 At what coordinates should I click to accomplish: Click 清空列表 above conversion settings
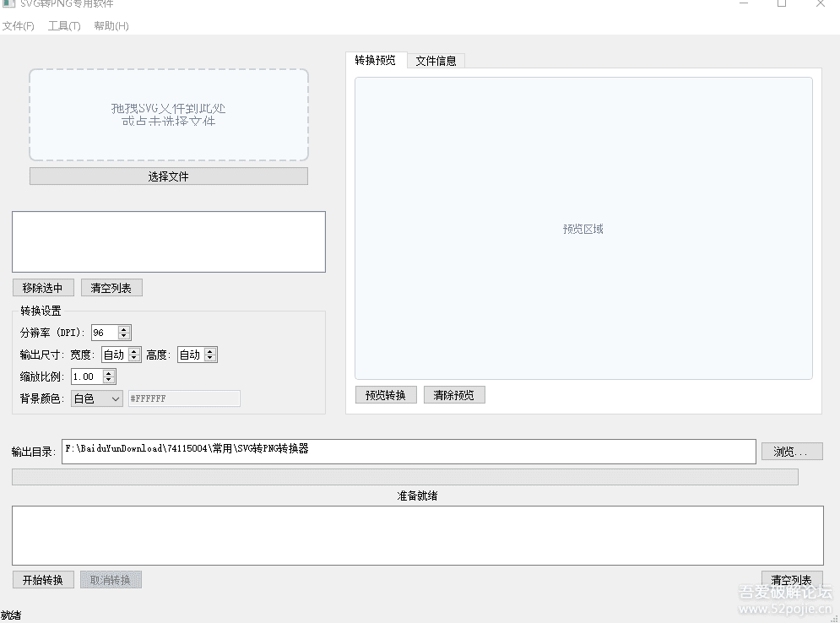pyautogui.click(x=111, y=287)
